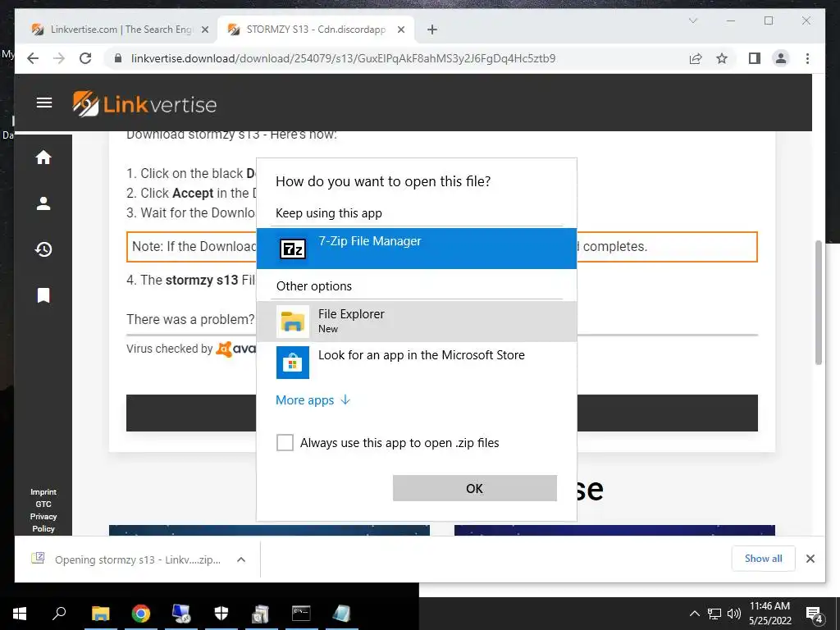Open File Explorer from taskbar
Viewport: 840px width, 630px height.
tap(100, 614)
